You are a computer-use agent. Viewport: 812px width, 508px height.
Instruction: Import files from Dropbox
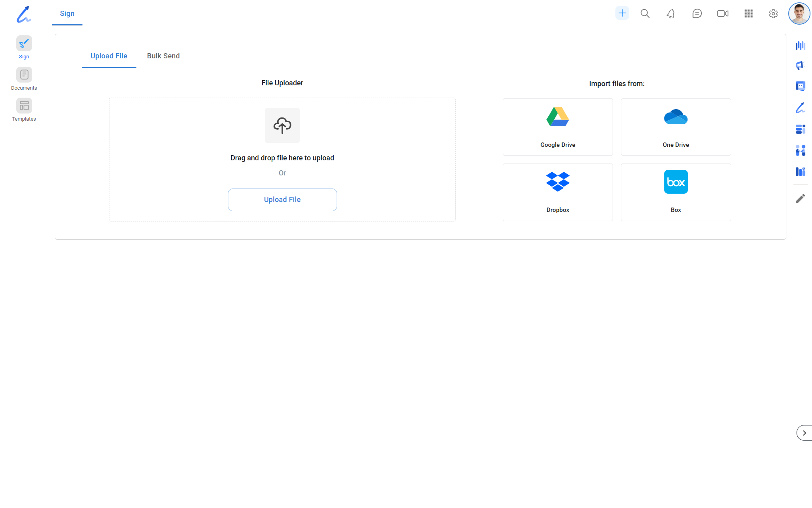click(x=557, y=192)
